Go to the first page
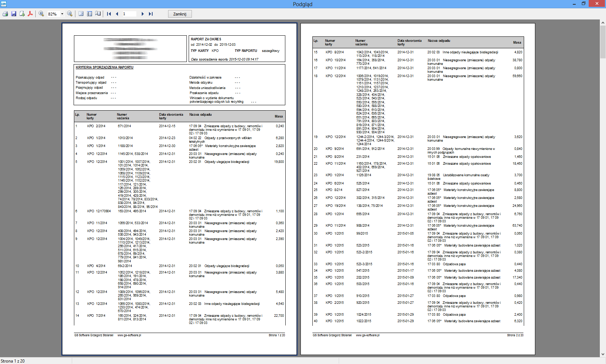 pos(109,14)
